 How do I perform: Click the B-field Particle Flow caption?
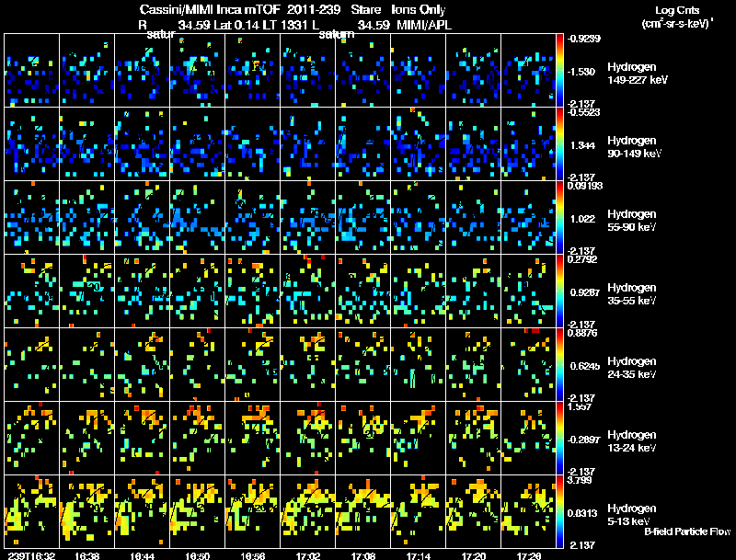point(687,531)
